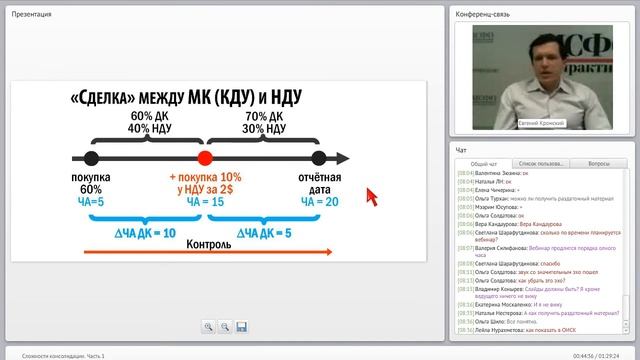Click the chat scrollbar up arrow above the bottom arrow
The height and width of the screenshot is (360, 640).
pyautogui.click(x=626, y=324)
